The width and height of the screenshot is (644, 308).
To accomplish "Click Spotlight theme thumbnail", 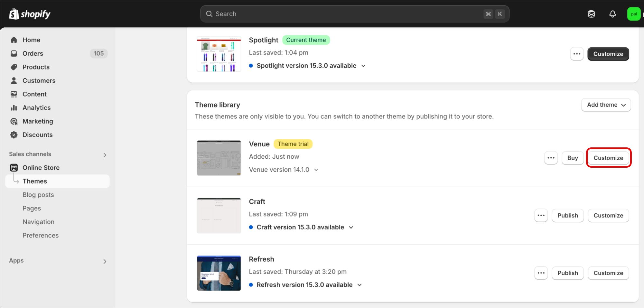I will [219, 54].
